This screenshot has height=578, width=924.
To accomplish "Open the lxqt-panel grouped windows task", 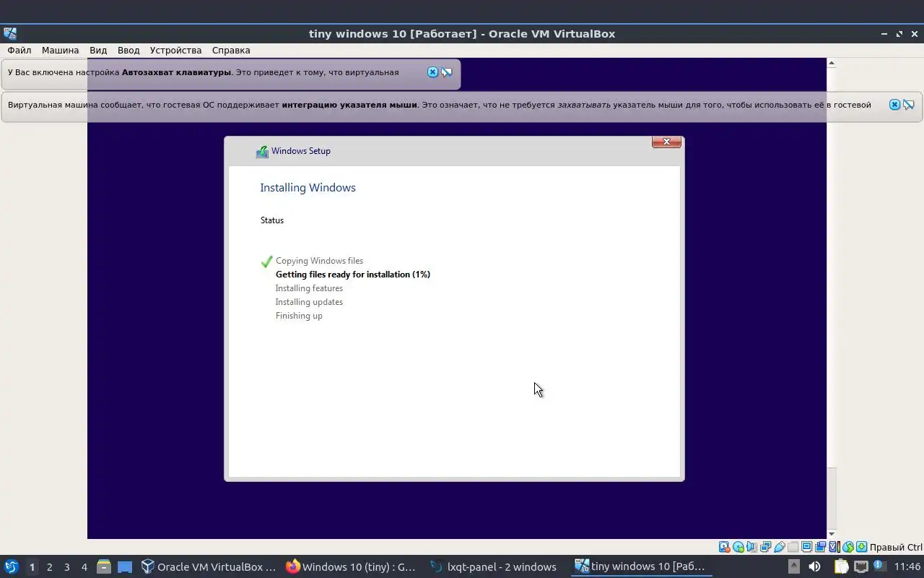I will 494,567.
